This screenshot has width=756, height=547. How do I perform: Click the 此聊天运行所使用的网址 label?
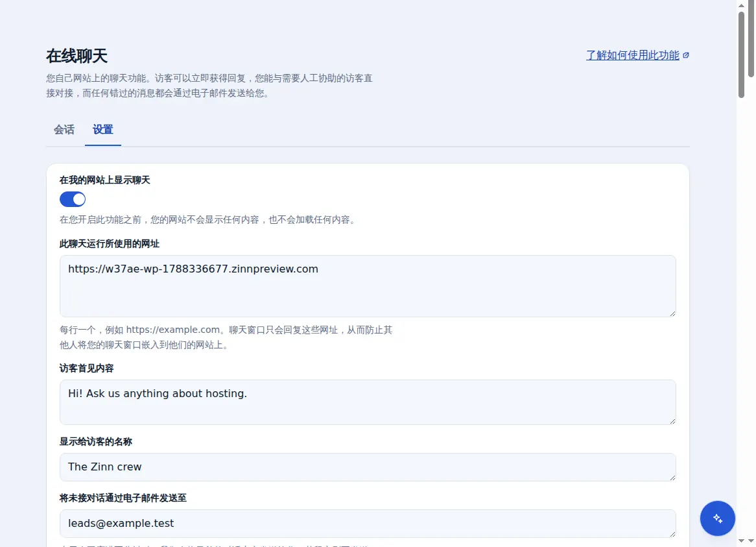110,244
